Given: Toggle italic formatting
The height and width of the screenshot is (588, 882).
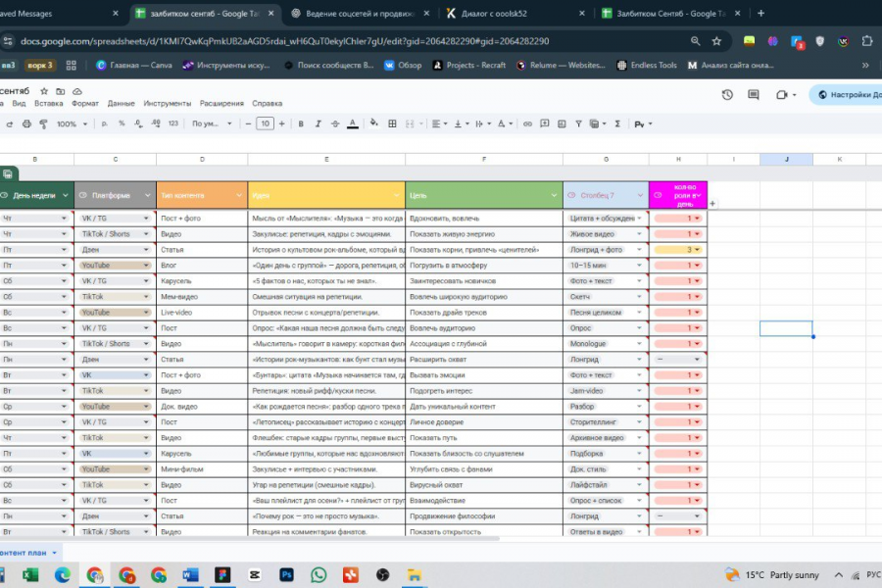Looking at the screenshot, I should point(318,123).
